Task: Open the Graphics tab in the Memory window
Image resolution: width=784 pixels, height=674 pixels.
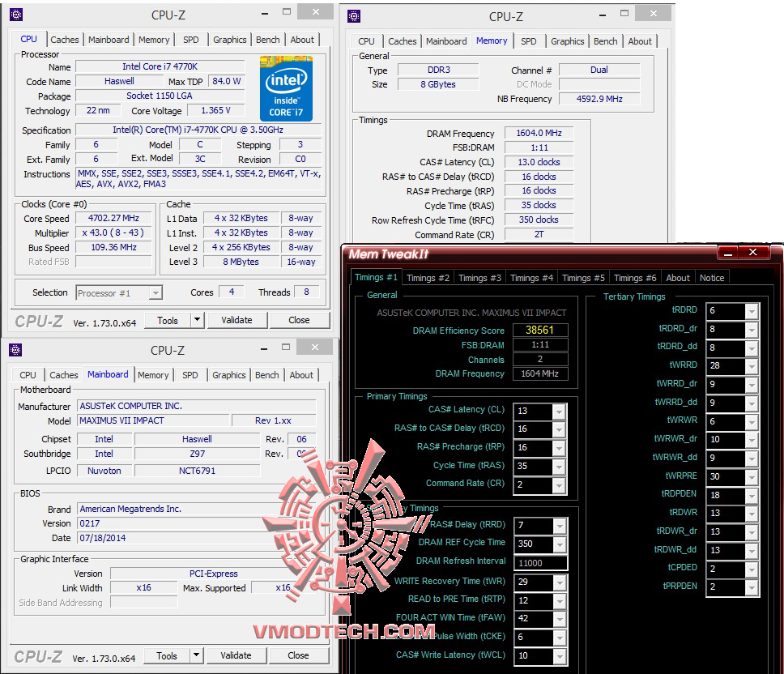Action: pos(568,41)
